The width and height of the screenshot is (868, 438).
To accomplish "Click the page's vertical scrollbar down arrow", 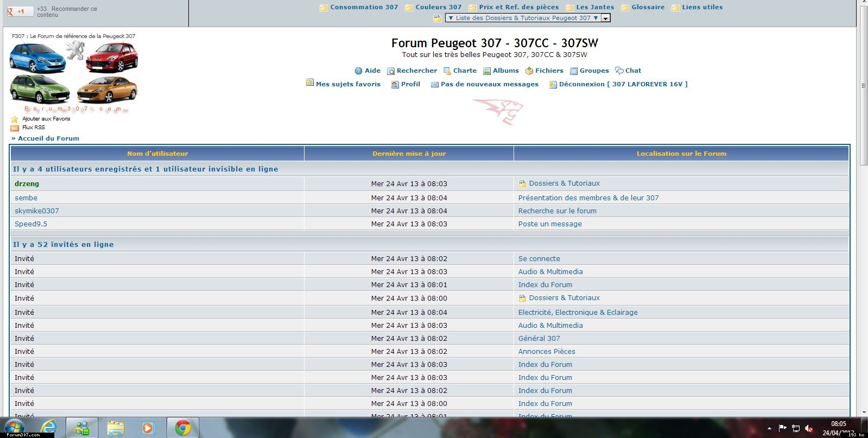I will click(x=863, y=412).
